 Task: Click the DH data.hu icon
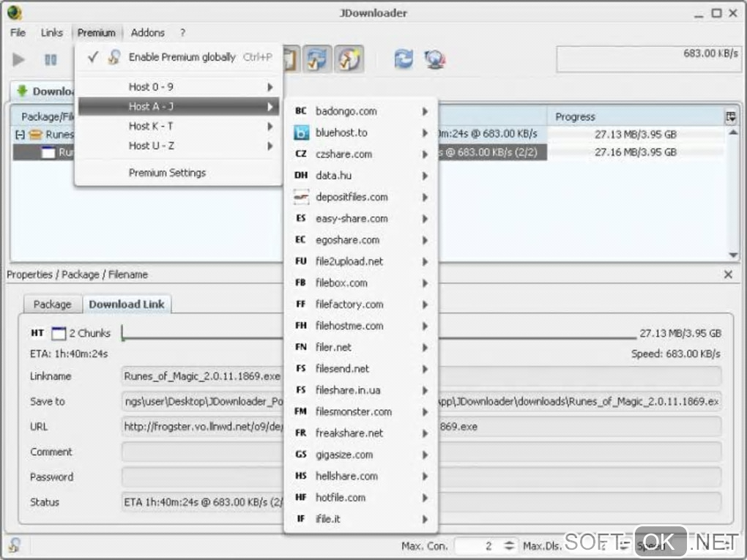pyautogui.click(x=300, y=176)
